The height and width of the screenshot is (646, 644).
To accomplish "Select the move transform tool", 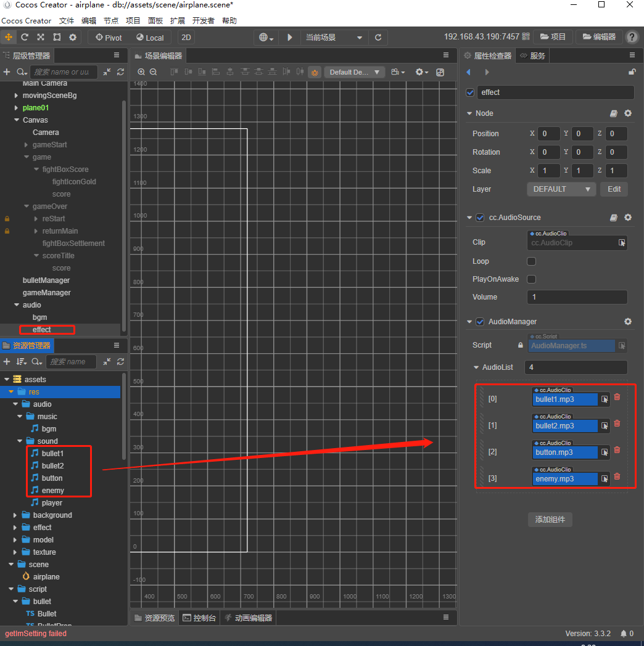I will [x=8, y=37].
